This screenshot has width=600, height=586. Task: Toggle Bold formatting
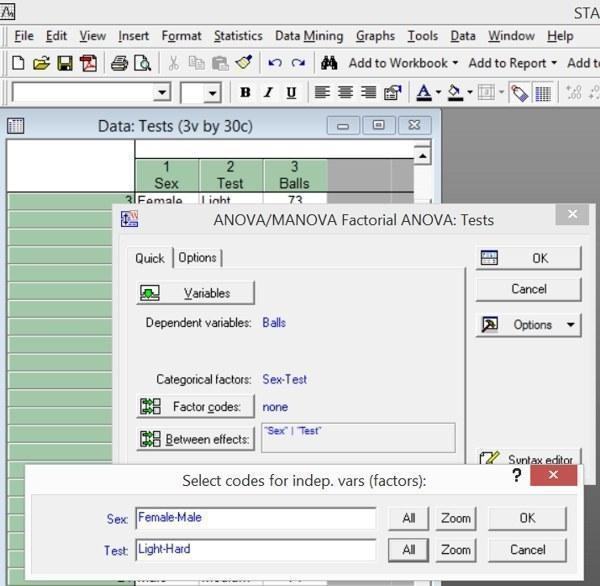pyautogui.click(x=245, y=92)
